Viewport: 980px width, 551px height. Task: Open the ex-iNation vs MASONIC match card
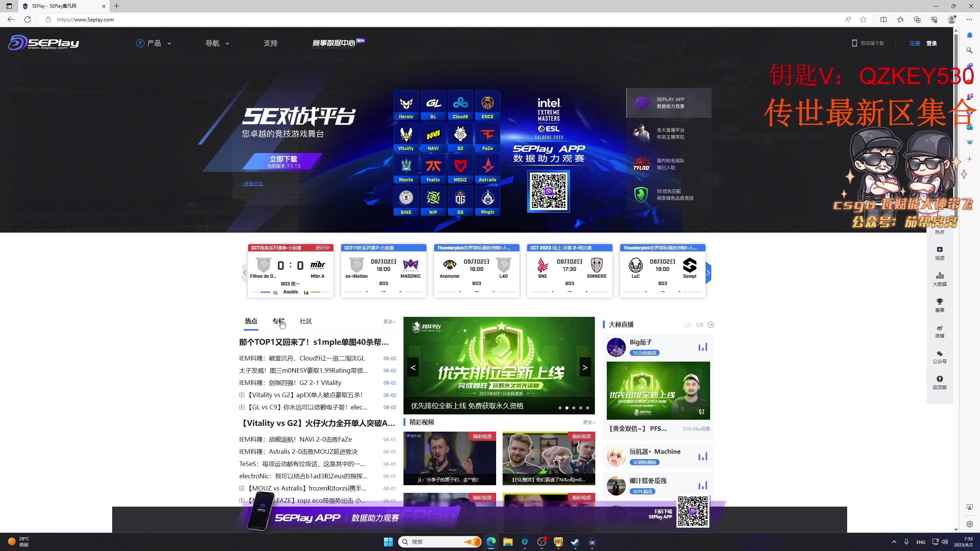point(384,271)
